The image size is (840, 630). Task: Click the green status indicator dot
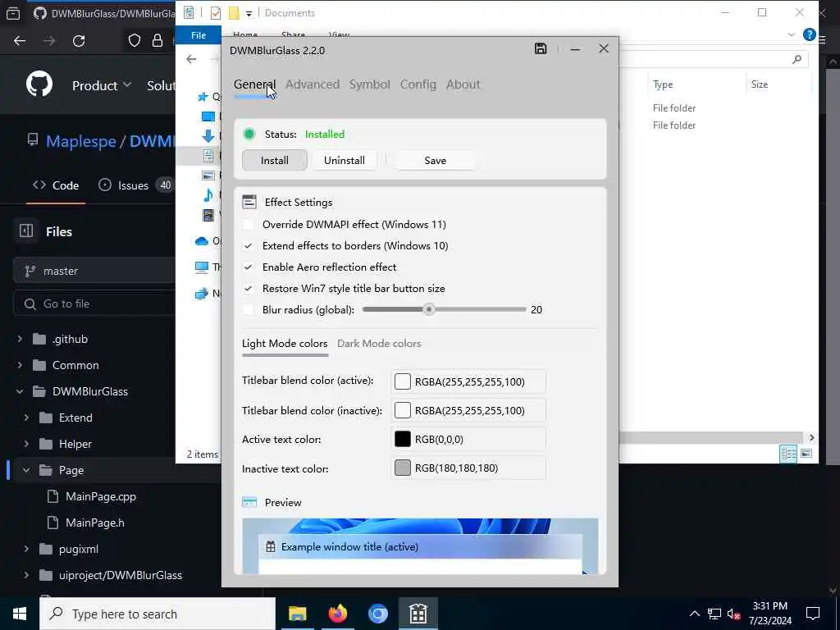click(x=249, y=134)
